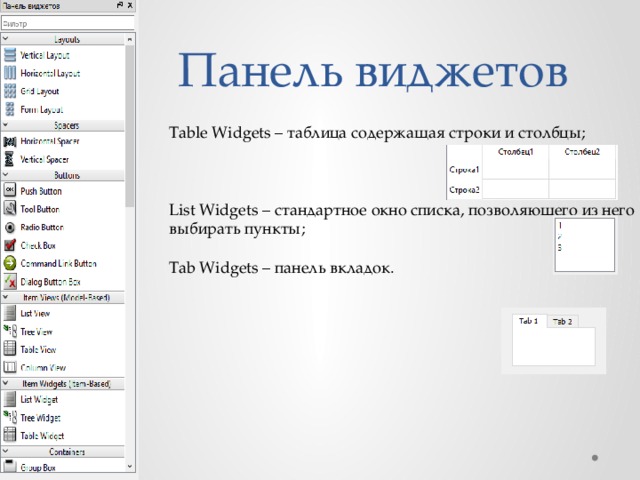Select the Table Widget icon
Screen dimensions: 640x480
pos(10,435)
